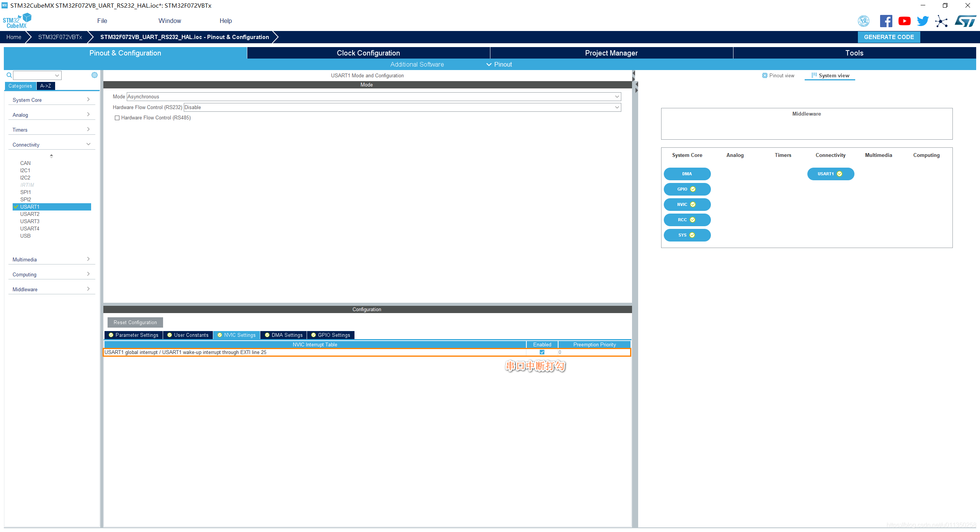
Task: Expand the System Core category
Action: 51,100
